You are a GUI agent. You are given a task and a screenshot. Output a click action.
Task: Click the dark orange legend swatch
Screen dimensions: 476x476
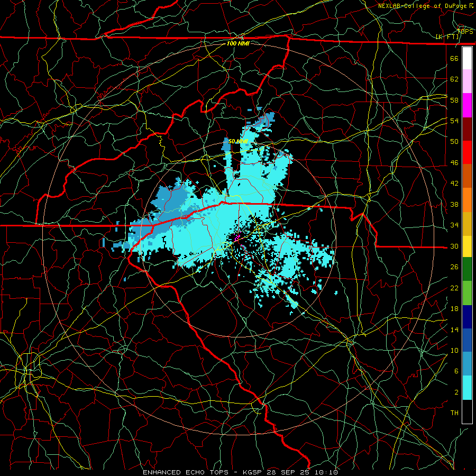coord(467,176)
